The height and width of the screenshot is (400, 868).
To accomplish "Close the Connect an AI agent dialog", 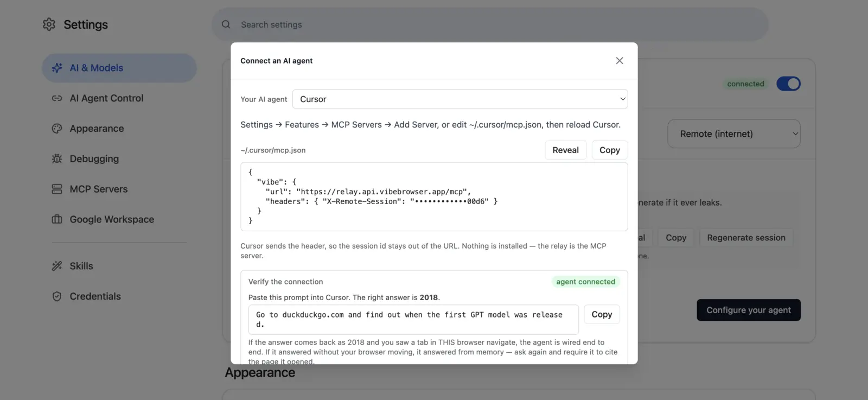I will pos(620,61).
